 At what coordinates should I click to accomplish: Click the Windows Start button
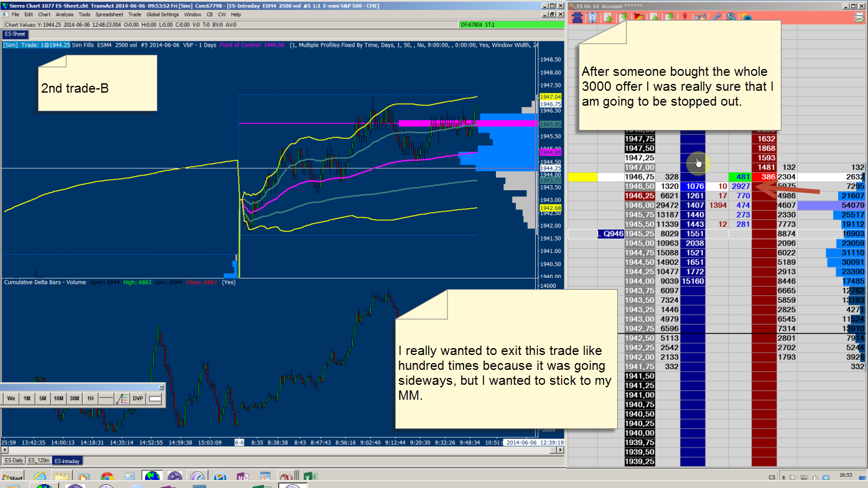(x=12, y=478)
